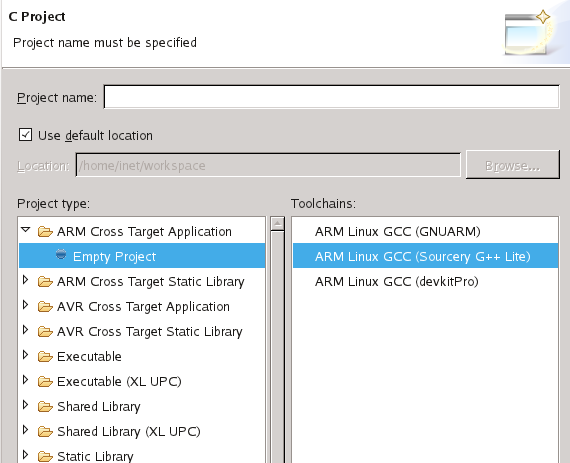Image resolution: width=570 pixels, height=463 pixels.
Task: Expand the Shared Library (XL UPC) node
Action: pos(25,430)
